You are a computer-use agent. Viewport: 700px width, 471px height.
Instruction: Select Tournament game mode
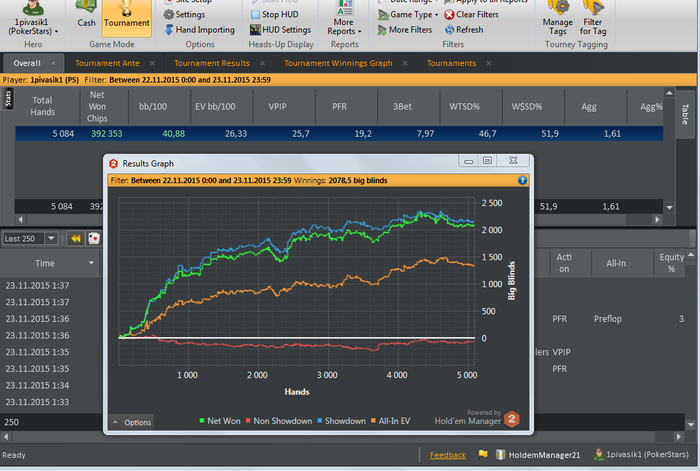[x=127, y=17]
